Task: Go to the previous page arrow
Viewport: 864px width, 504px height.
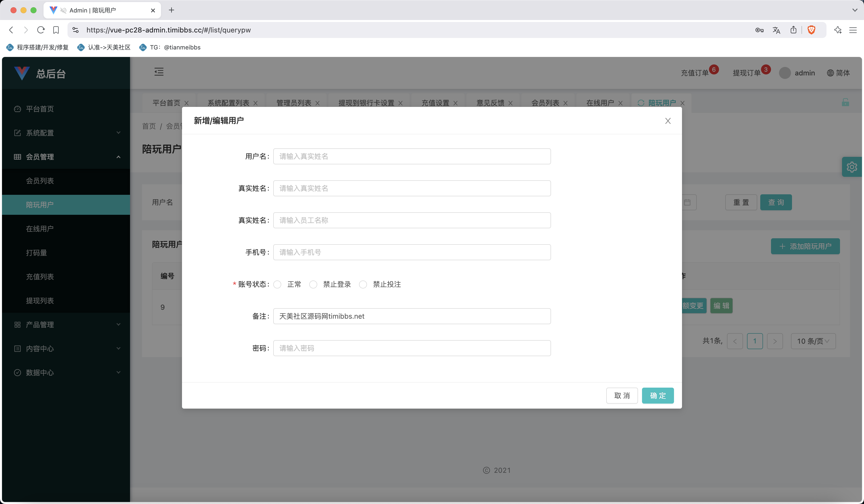Action: tap(734, 341)
